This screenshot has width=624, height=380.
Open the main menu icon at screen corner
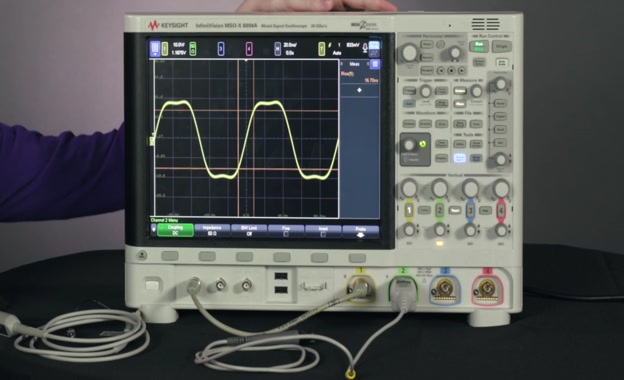[155, 49]
